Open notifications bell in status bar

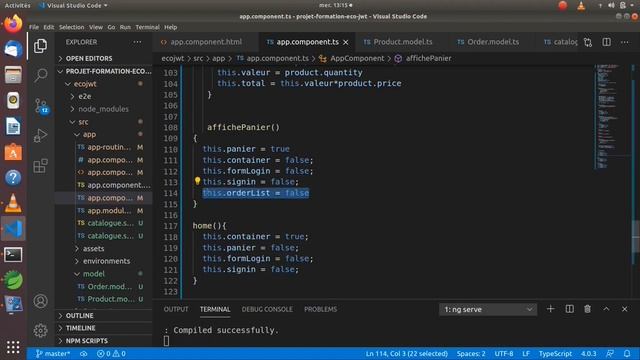coord(627,353)
